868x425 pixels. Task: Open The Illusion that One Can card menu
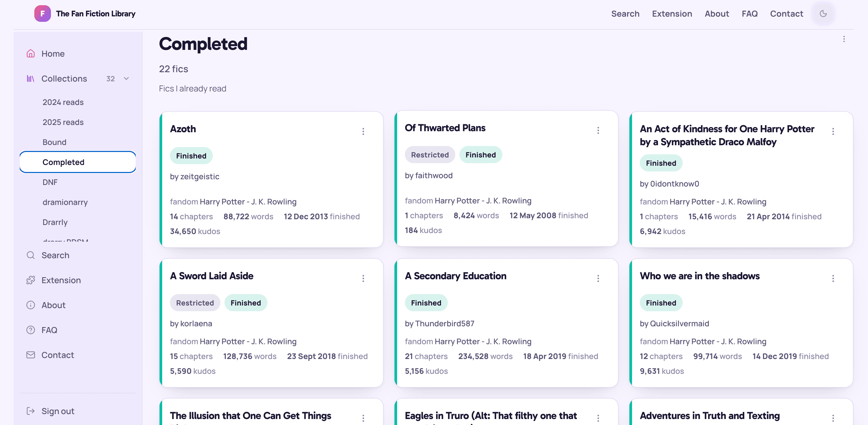tap(363, 418)
